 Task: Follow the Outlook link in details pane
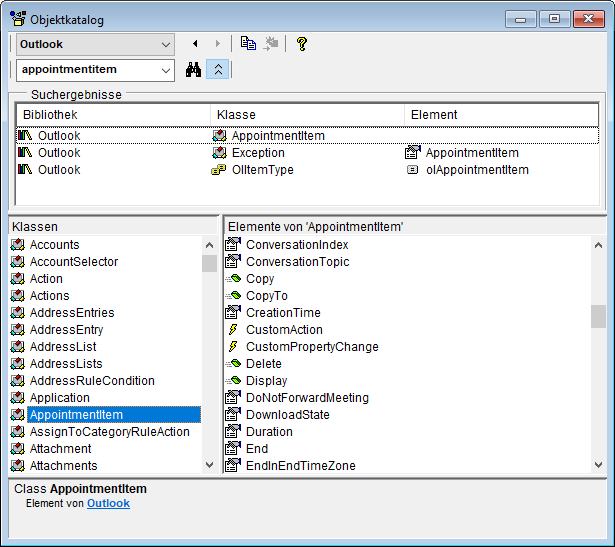coord(108,504)
